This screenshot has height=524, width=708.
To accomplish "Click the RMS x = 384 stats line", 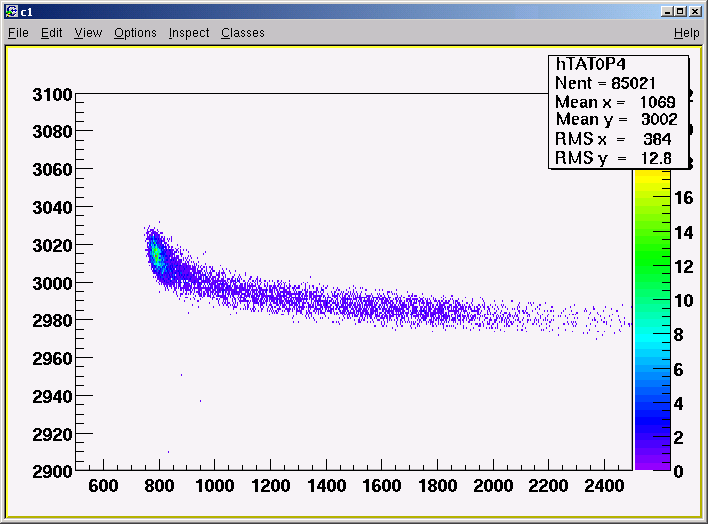I will [x=613, y=139].
